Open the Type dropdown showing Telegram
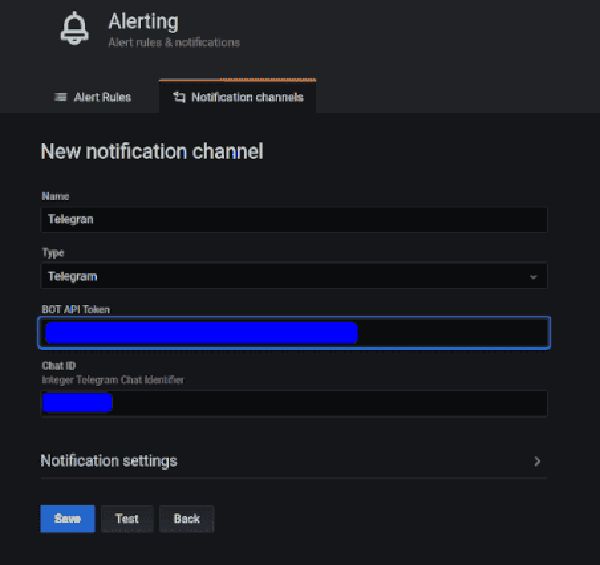Image resolution: width=600 pixels, height=565 pixels. coord(294,276)
